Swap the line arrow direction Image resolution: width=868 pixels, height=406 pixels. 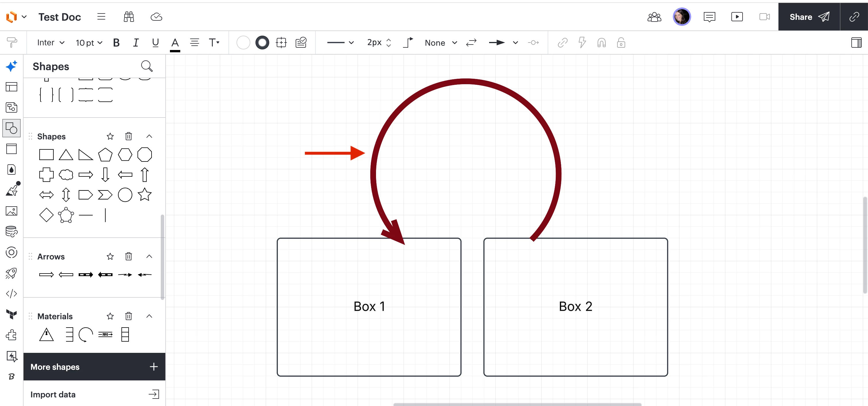coord(471,43)
